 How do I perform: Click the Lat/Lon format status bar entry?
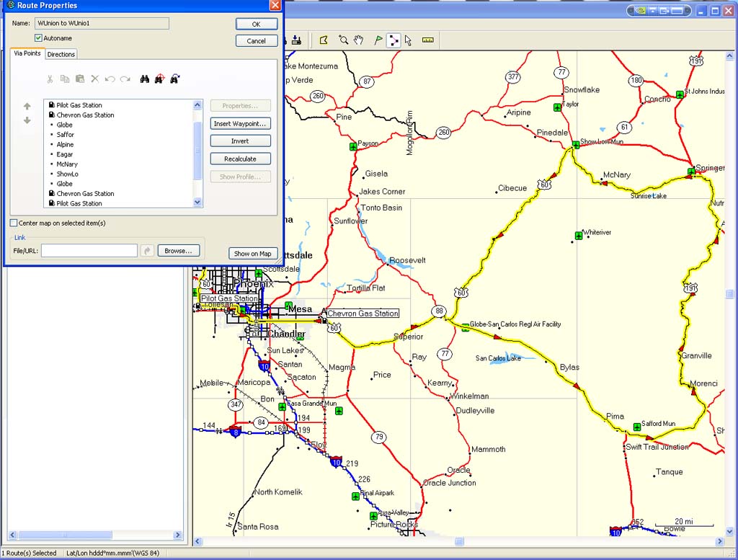[112, 553]
